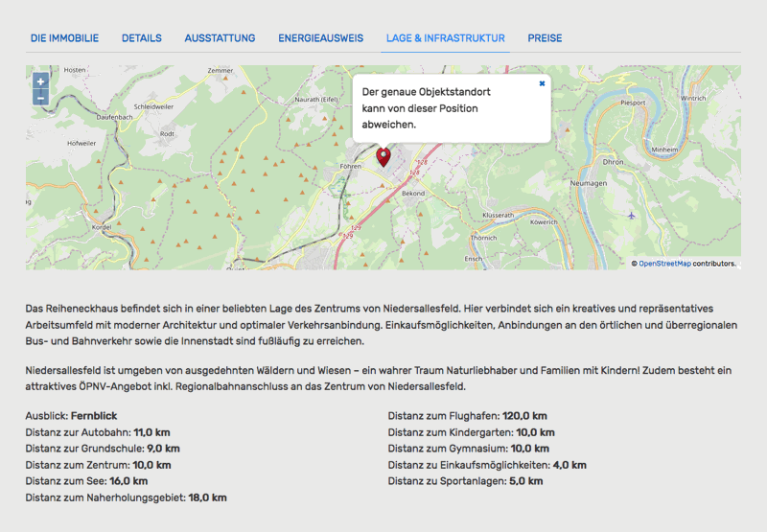
Task: Click 'Distanz zum Naherholungsgebiet: 18,0 km'
Action: pyautogui.click(x=127, y=497)
